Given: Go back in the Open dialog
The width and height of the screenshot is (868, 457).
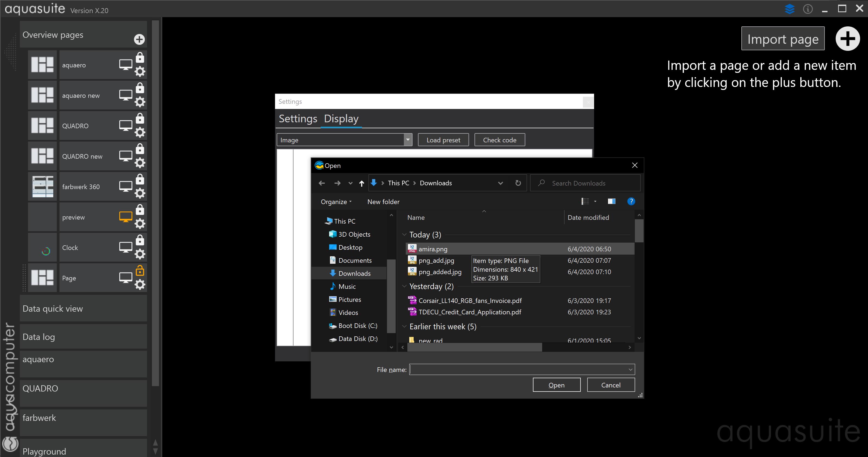Looking at the screenshot, I should [321, 183].
